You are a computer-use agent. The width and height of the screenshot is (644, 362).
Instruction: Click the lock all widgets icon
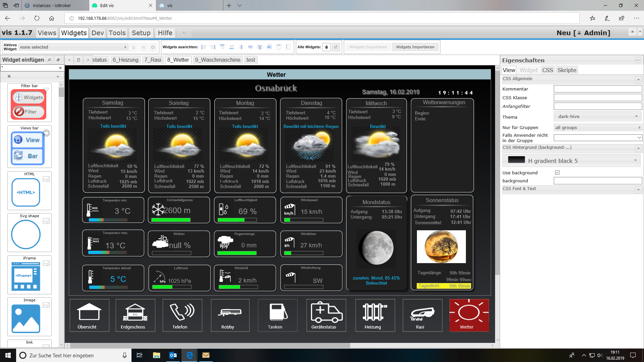click(x=327, y=47)
